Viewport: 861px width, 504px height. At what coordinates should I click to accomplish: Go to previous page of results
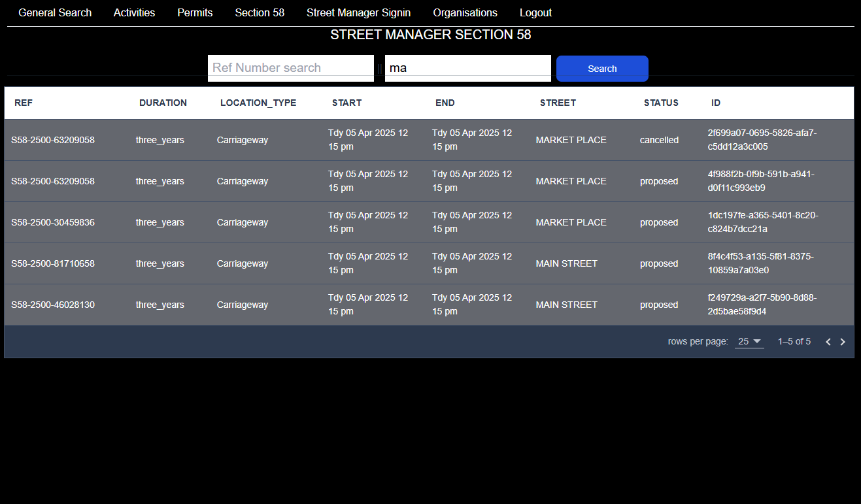pos(828,342)
